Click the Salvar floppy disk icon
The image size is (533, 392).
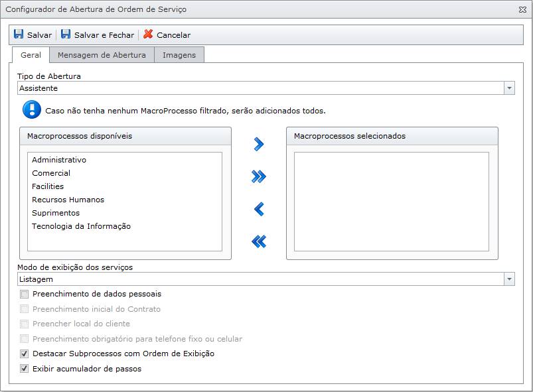click(x=19, y=34)
